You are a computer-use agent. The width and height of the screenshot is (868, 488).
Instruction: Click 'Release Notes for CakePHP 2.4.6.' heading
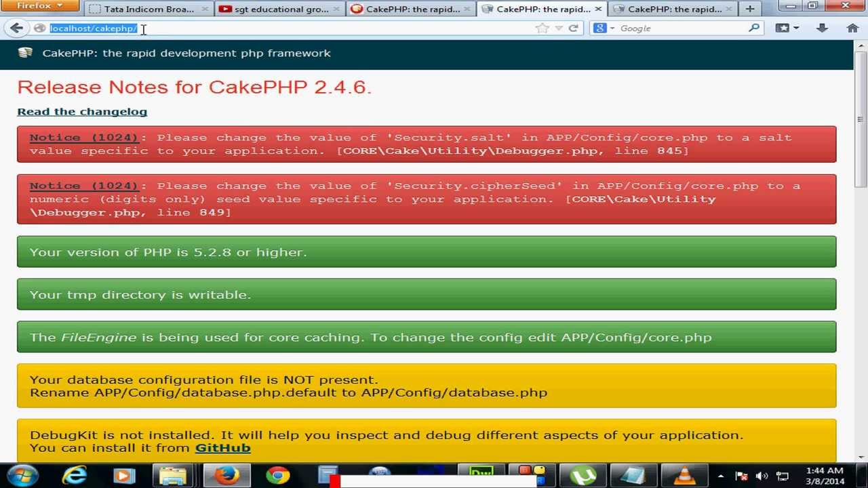pos(194,87)
